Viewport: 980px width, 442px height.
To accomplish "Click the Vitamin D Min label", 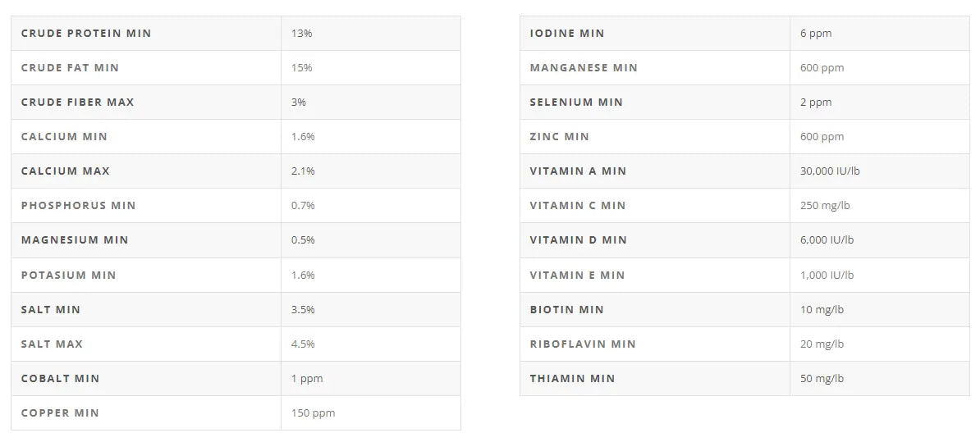I will (x=578, y=240).
